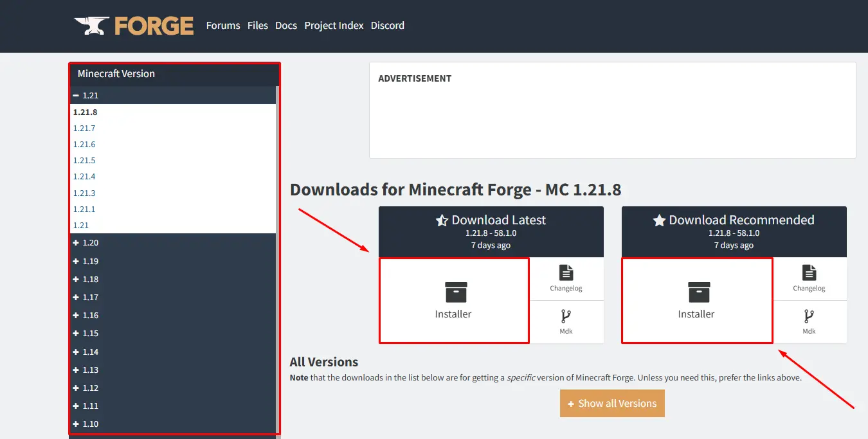Select Minecraft version 1.21.6
The height and width of the screenshot is (439, 868).
84,145
